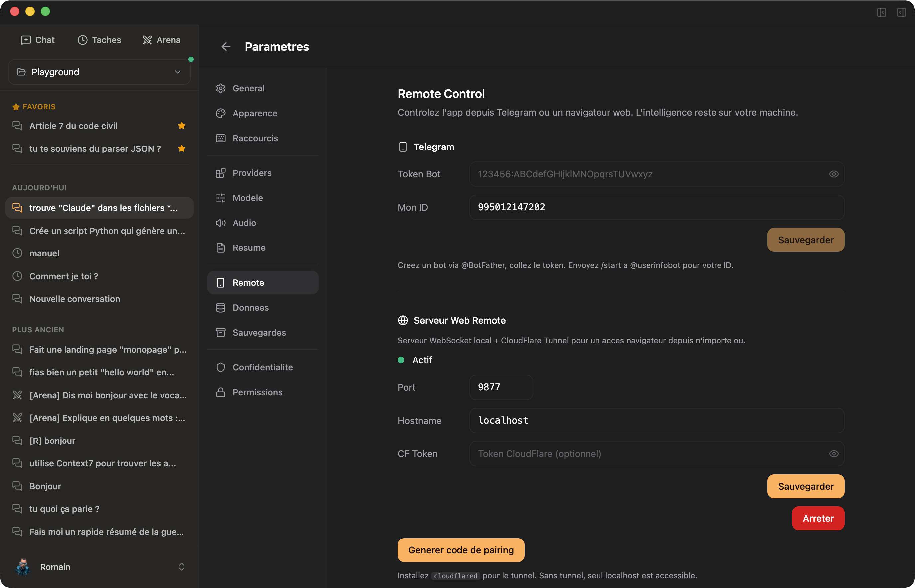Viewport: 915px width, 588px height.
Task: Open the Modele settings section
Action: (247, 198)
